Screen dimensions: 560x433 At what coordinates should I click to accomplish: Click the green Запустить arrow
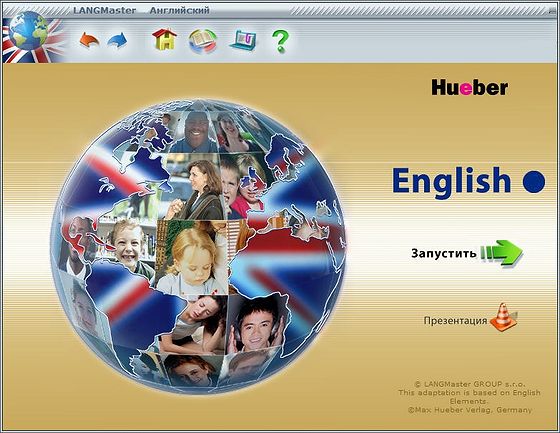pyautogui.click(x=501, y=253)
